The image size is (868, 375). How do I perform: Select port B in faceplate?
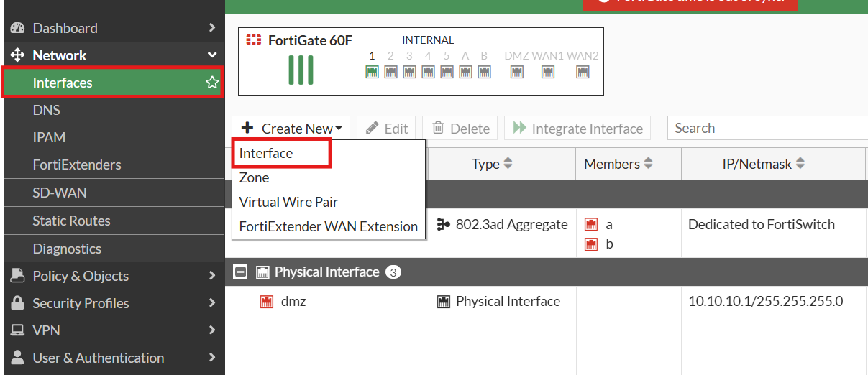[484, 72]
